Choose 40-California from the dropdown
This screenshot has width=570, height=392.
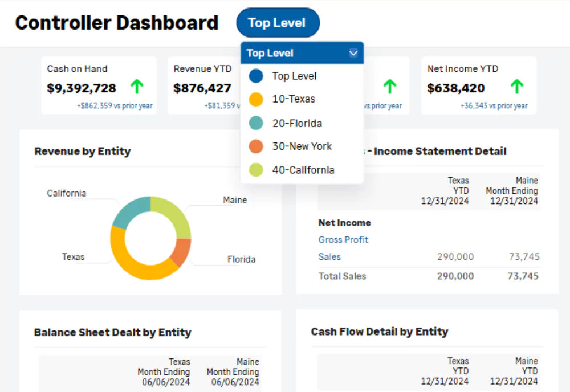[303, 170]
